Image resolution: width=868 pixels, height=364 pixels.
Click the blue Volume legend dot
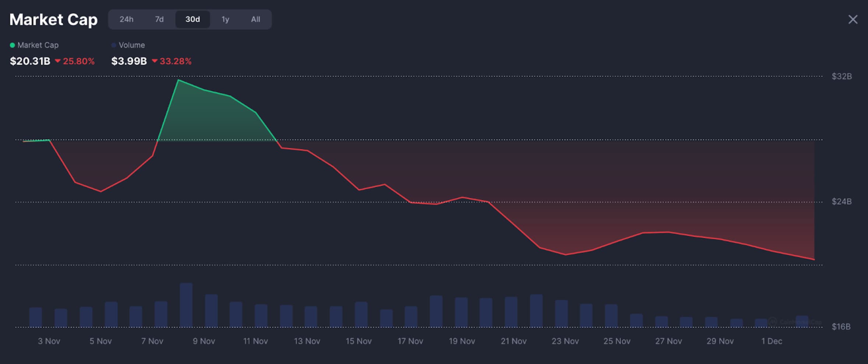[114, 45]
